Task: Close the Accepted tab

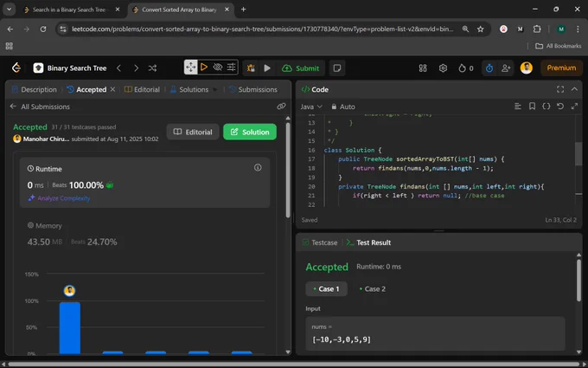Action: click(112, 89)
